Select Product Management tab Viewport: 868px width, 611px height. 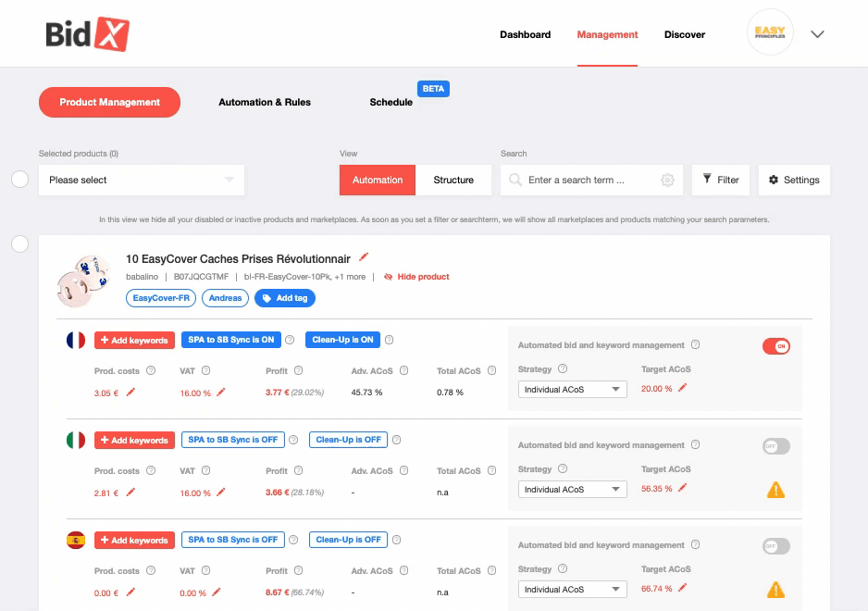(109, 102)
